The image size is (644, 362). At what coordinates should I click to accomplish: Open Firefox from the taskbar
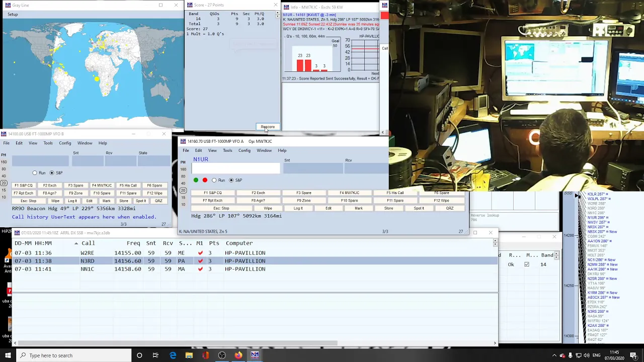[238, 355]
